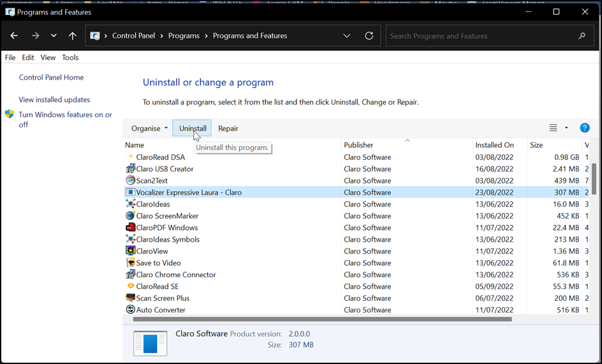Select the Claro Chrome Connector row name
Viewport: 602px width, 364px height.
point(176,275)
